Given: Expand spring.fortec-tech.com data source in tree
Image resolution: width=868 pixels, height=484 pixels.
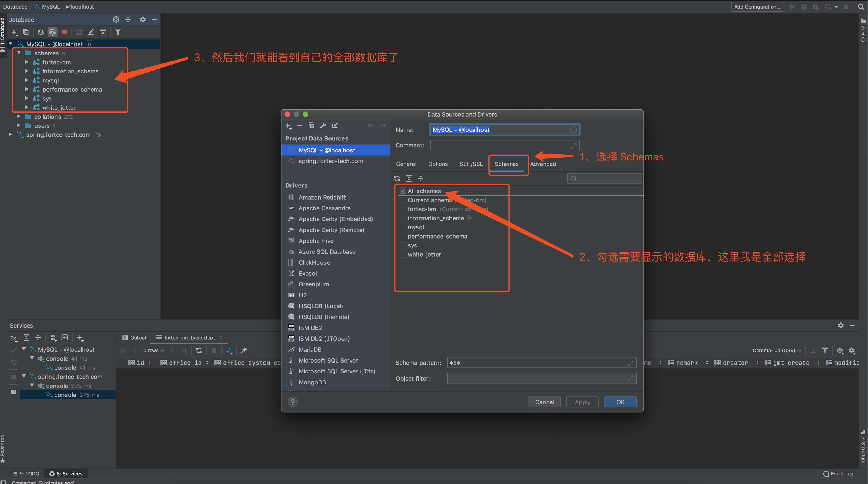Looking at the screenshot, I should click(x=10, y=134).
